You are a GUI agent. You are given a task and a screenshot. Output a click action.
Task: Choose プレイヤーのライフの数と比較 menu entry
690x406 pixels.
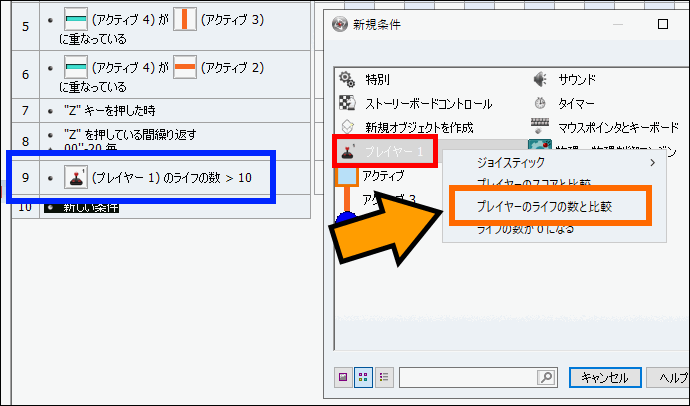tap(545, 206)
